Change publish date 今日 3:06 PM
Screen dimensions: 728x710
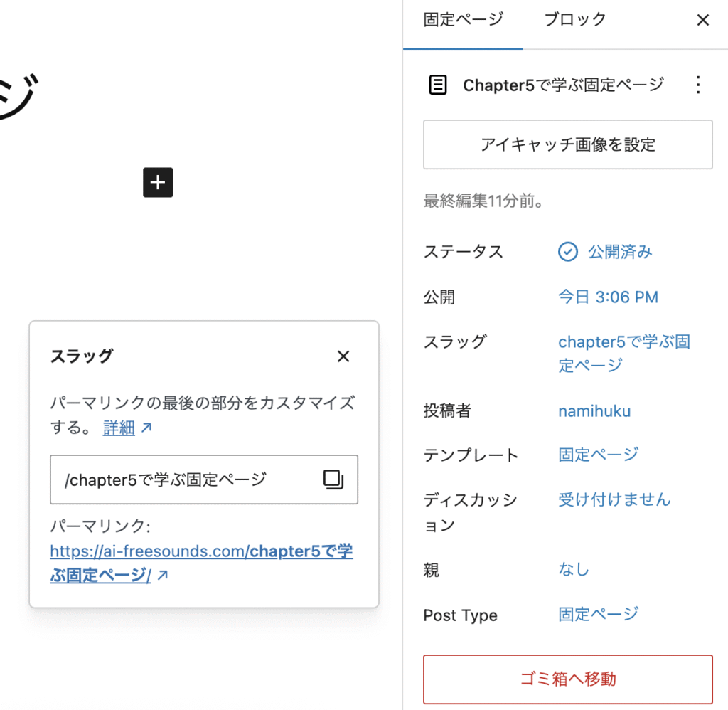pos(608,297)
